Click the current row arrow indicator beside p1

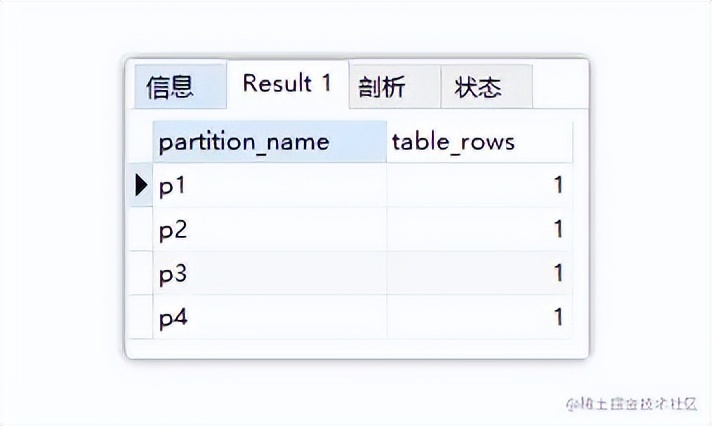click(141, 185)
